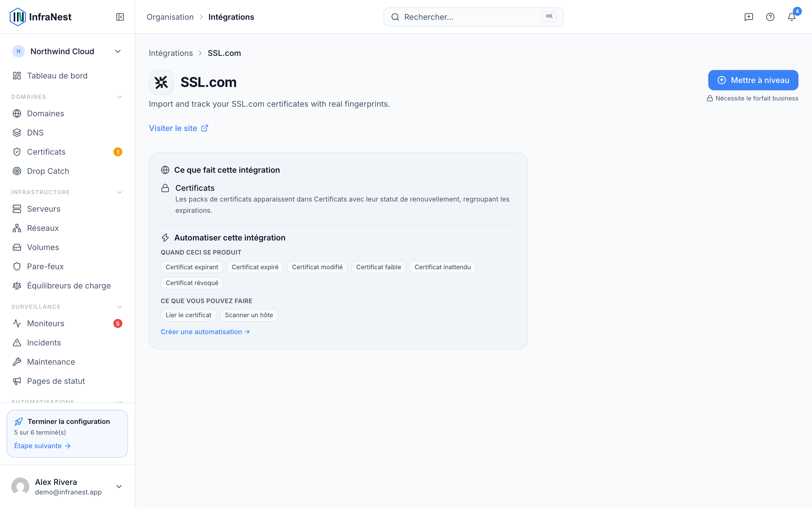Click the InfraNest logo icon
This screenshot has height=508, width=812.
[17, 17]
